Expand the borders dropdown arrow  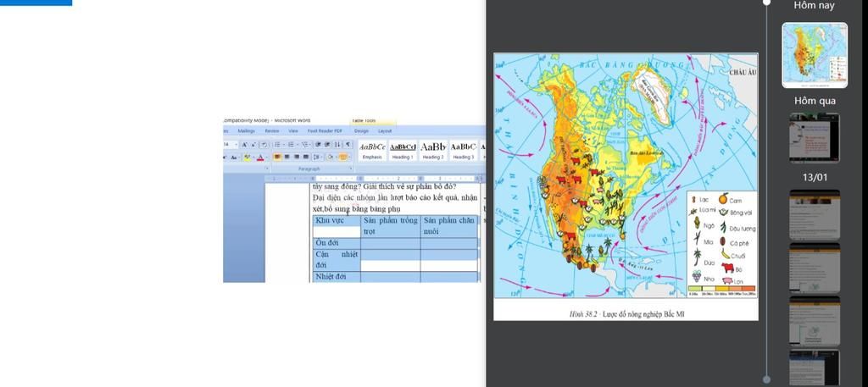pyautogui.click(x=349, y=157)
